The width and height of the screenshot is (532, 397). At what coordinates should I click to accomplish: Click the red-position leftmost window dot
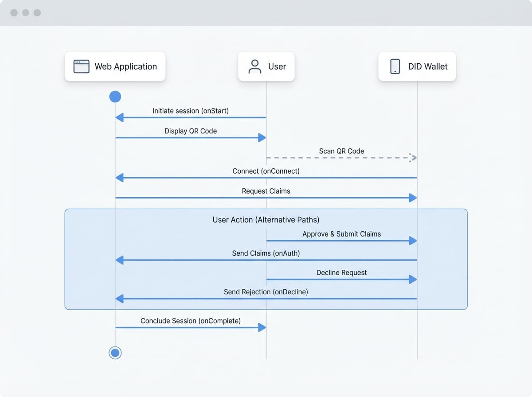pyautogui.click(x=14, y=13)
